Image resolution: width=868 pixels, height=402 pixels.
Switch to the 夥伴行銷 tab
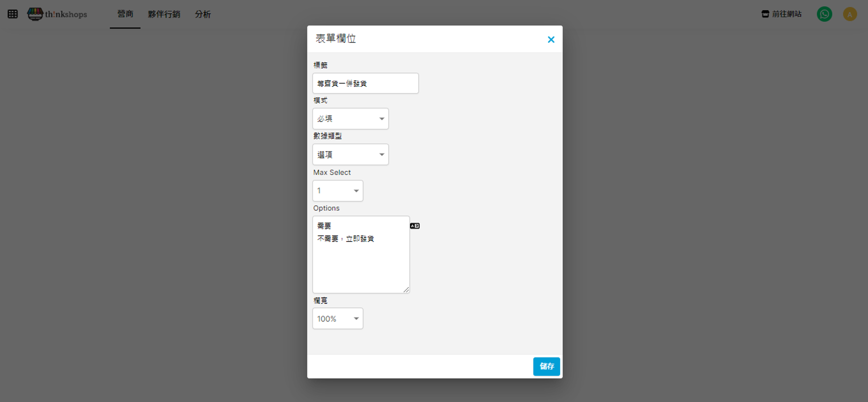(x=164, y=14)
